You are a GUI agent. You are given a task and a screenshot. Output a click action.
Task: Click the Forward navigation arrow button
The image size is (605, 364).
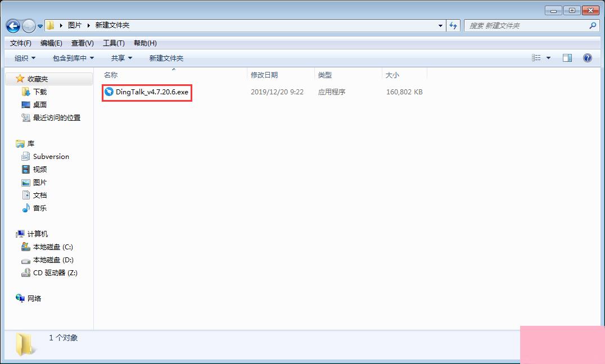click(x=29, y=26)
